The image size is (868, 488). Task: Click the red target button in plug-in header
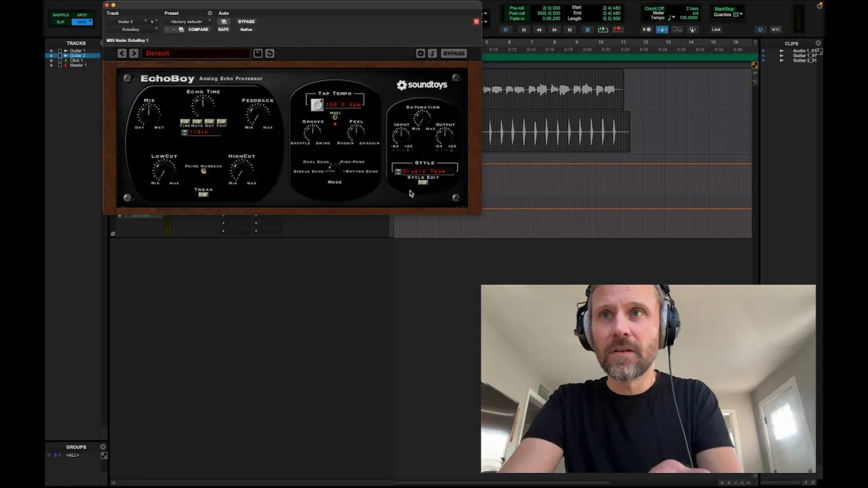(476, 22)
